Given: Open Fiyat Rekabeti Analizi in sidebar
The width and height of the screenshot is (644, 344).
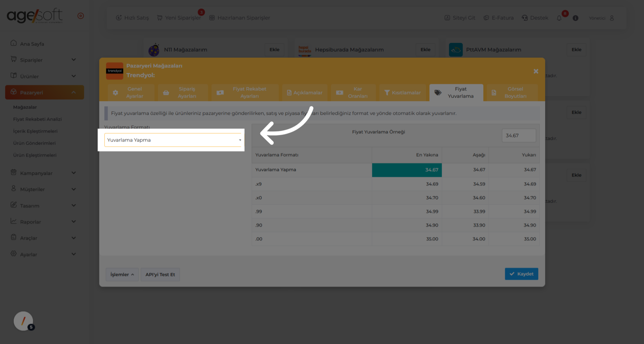Looking at the screenshot, I should click(38, 119).
